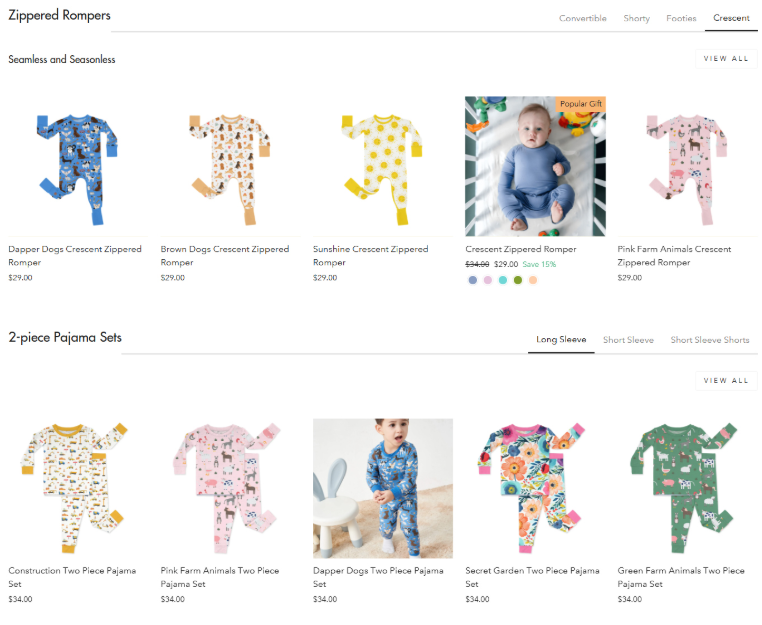This screenshot has height=625, width=762.
Task: Open the Dapper Dogs romper image
Action: (78, 166)
